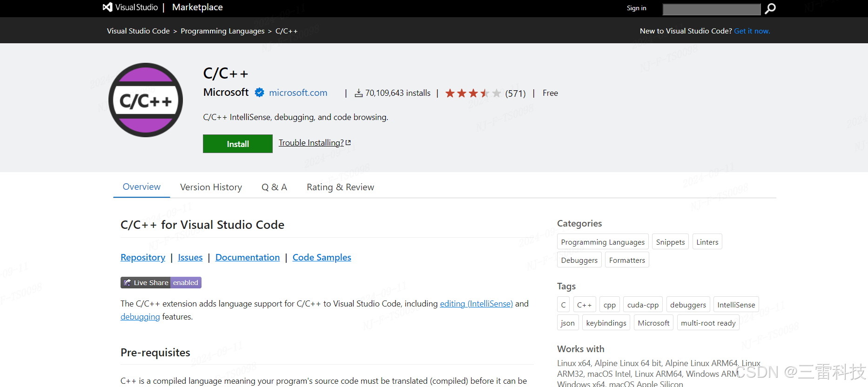This screenshot has height=387, width=868.
Task: Select the Formatters category
Action: tap(627, 260)
